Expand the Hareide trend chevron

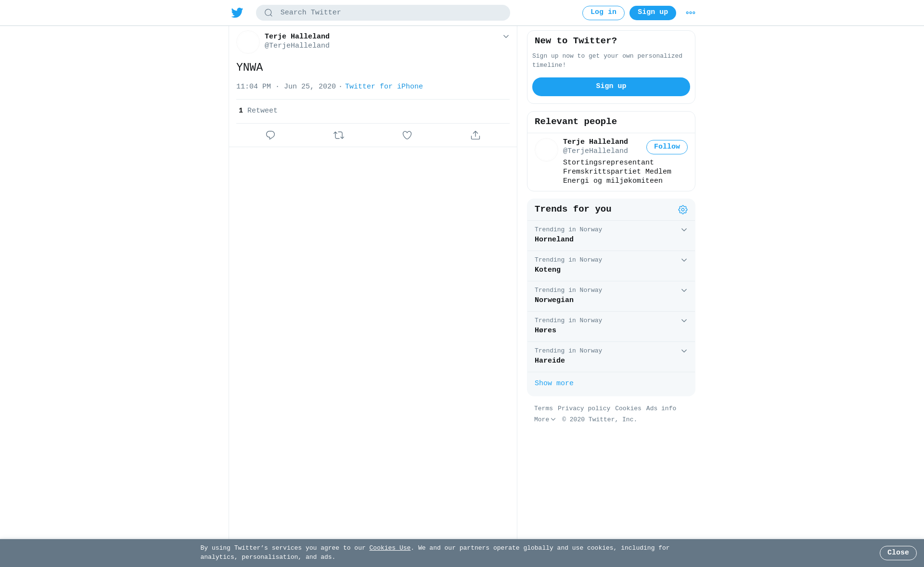(x=684, y=351)
